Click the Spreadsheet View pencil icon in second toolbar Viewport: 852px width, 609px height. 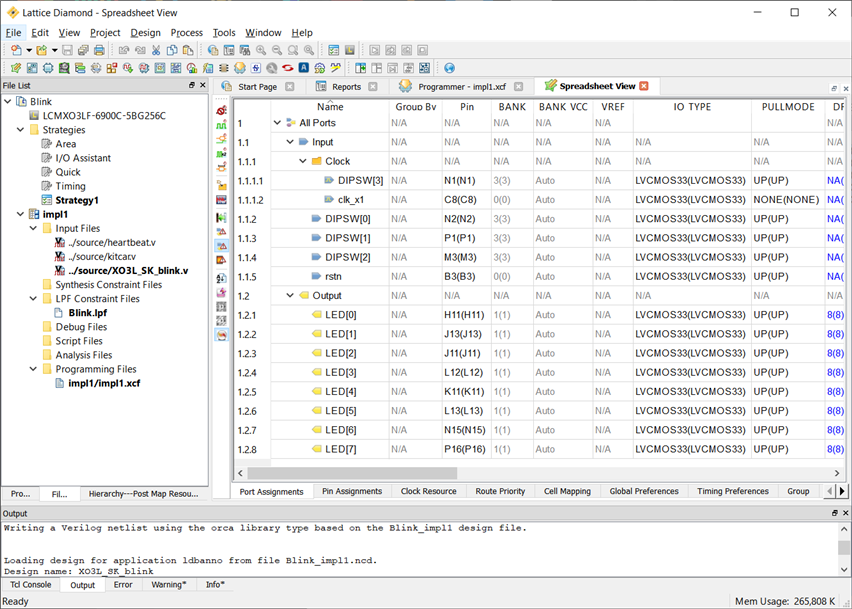click(16, 68)
